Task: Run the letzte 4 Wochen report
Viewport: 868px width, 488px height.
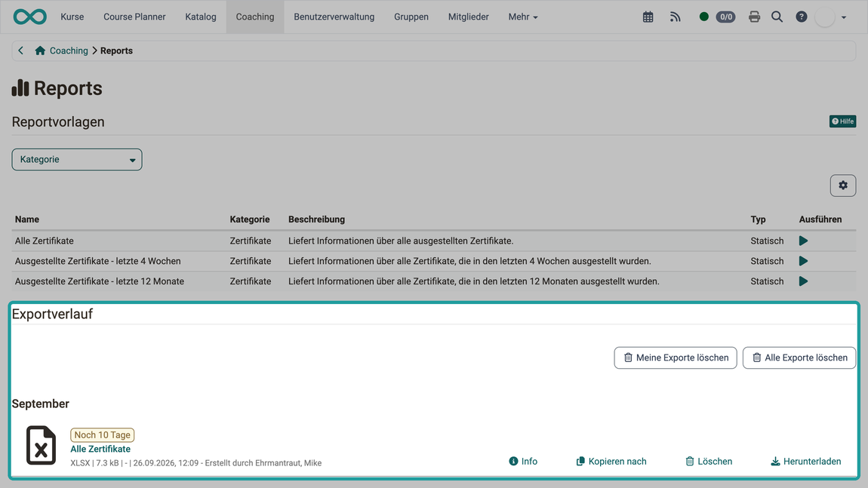Action: [x=803, y=261]
